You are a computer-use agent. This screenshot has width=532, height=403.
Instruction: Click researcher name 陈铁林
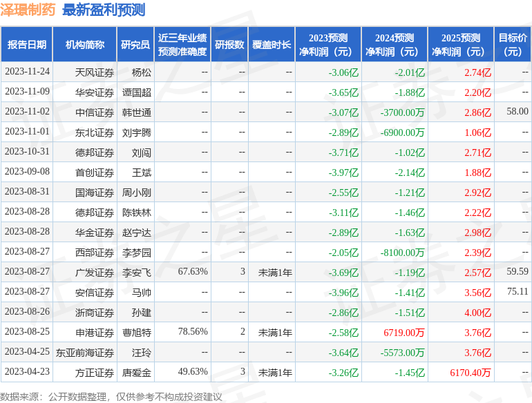[137, 213]
